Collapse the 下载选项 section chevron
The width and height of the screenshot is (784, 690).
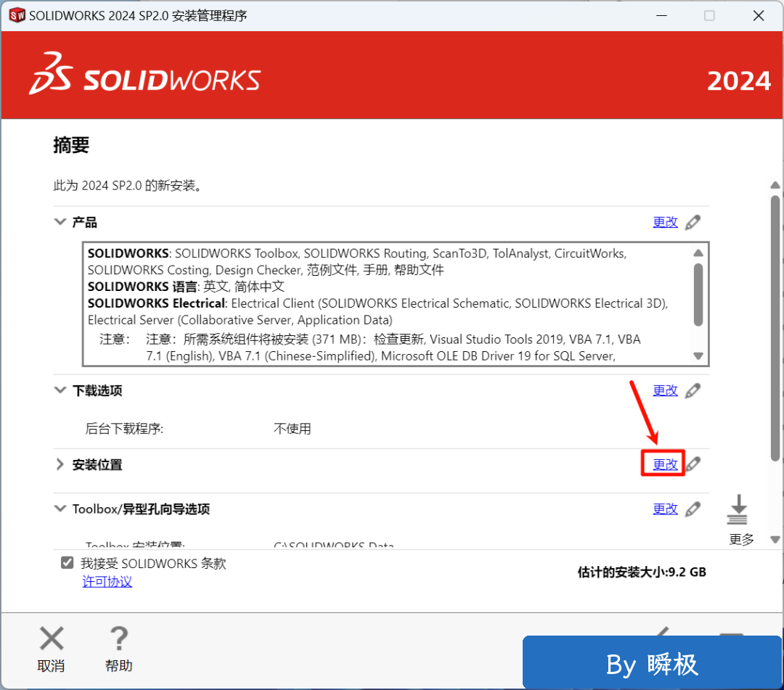pyautogui.click(x=60, y=390)
